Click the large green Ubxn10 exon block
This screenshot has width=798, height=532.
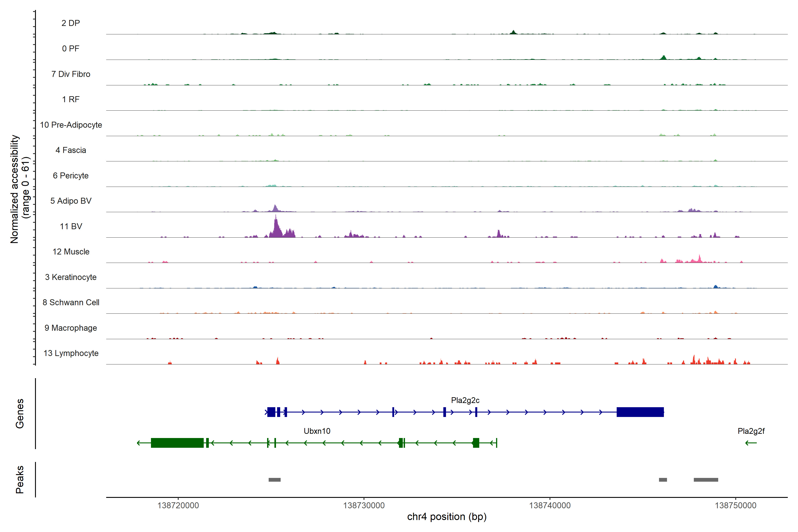pyautogui.click(x=177, y=443)
